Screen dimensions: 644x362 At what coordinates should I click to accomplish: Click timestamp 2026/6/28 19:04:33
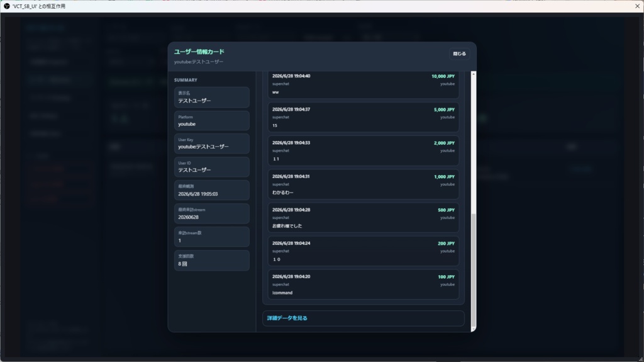point(291,143)
